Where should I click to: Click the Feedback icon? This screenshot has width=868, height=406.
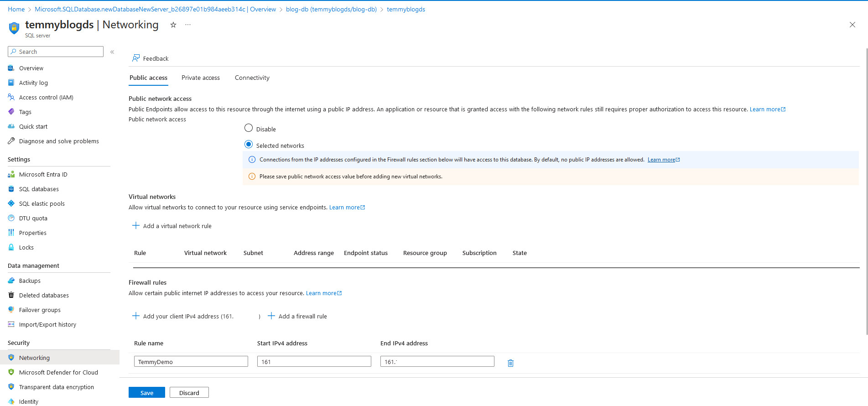tap(136, 58)
